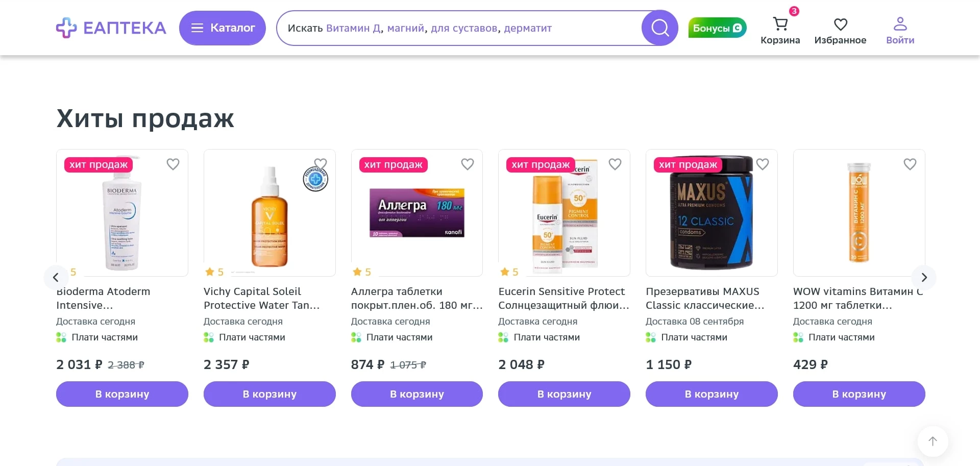Click the Бонусы green badge

click(717, 28)
